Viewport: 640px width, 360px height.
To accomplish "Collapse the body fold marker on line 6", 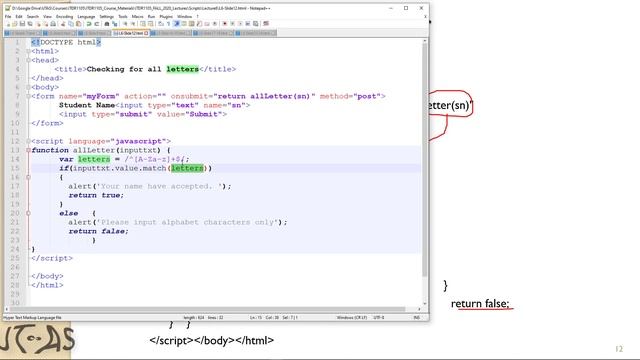I will [x=28, y=87].
